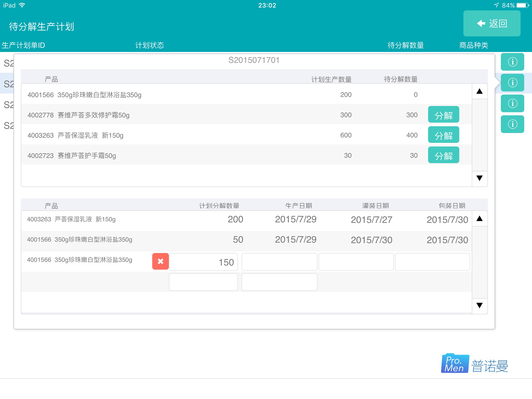Click 生产计划单ID column header

pos(23,45)
